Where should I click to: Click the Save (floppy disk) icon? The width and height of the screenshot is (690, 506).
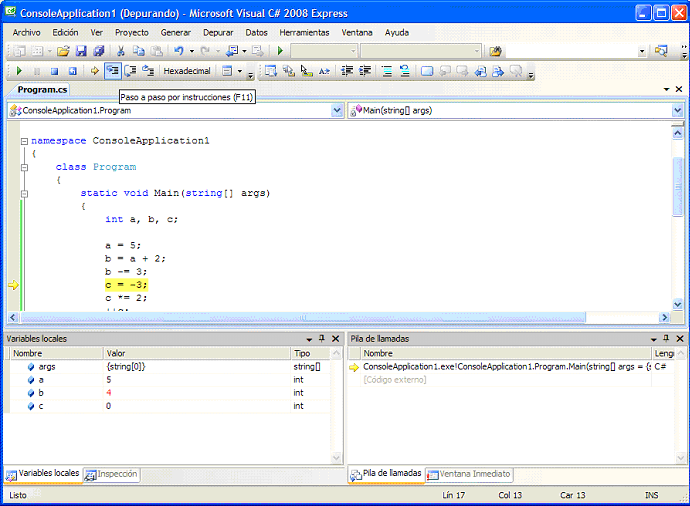[x=82, y=51]
